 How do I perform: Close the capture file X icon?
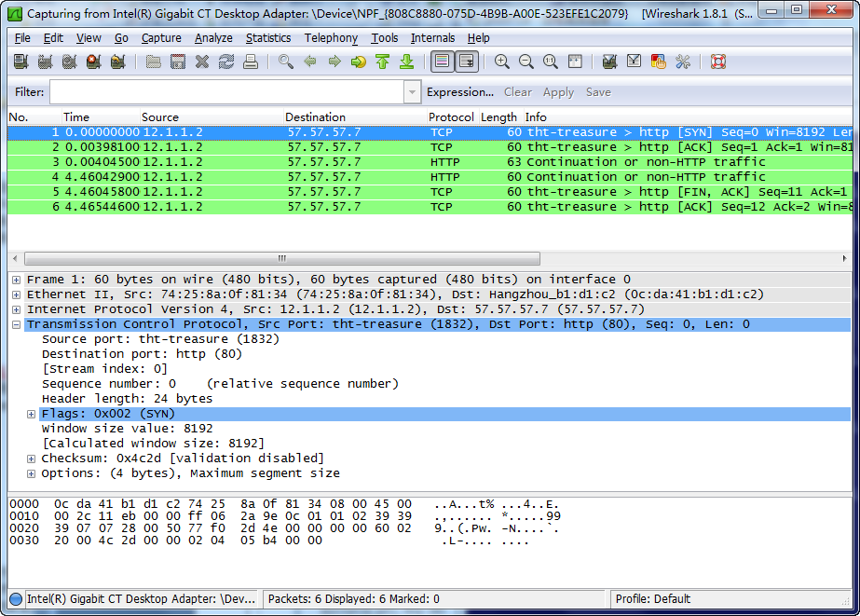(202, 62)
